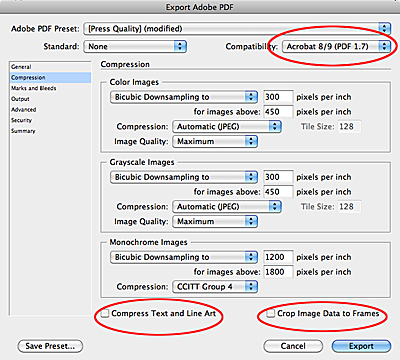Open Grayscale Images Image Quality dropdown
The height and width of the screenshot is (360, 400).
pyautogui.click(x=215, y=221)
